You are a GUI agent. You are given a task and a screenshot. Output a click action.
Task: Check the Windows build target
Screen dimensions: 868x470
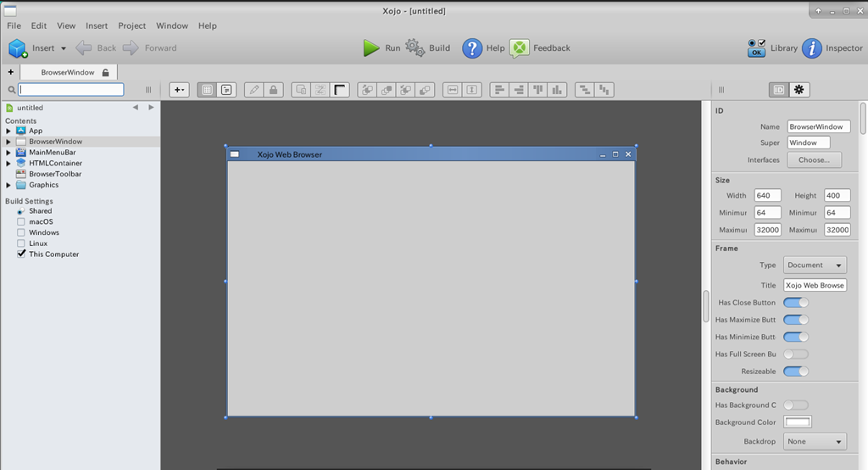(x=21, y=232)
